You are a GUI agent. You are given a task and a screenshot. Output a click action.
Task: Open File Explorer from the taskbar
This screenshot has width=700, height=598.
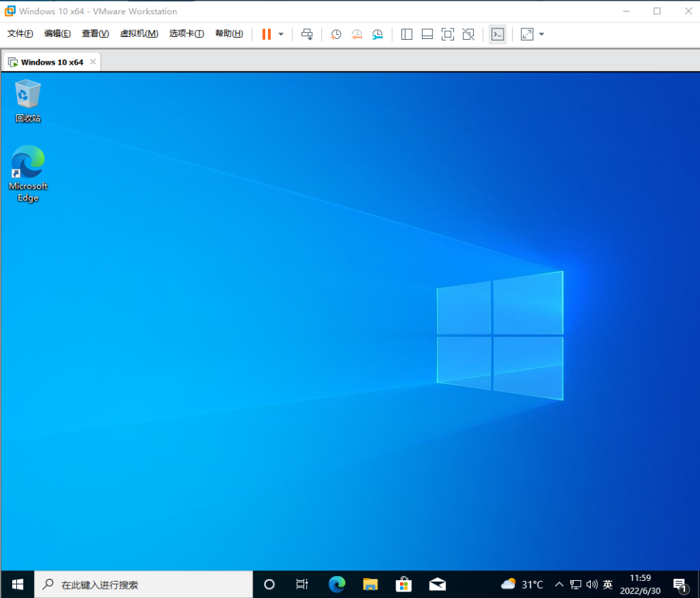click(370, 584)
